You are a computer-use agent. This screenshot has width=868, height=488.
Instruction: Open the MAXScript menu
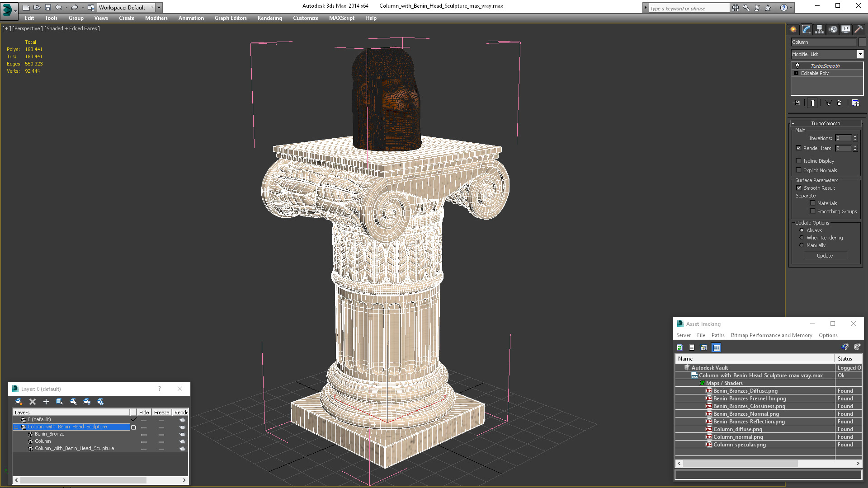coord(342,18)
